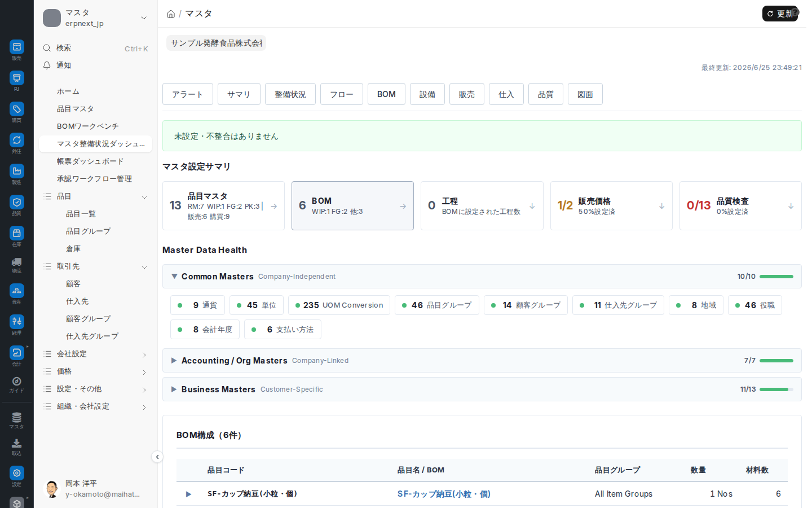Click user avatar of 岡本 洋平
Screen dimensions: 812x508
click(52, 489)
